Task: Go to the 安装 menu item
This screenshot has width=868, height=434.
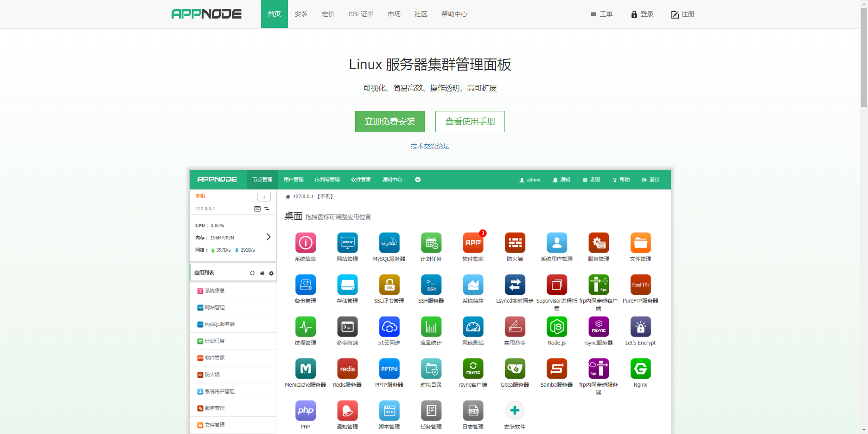Action: point(301,14)
